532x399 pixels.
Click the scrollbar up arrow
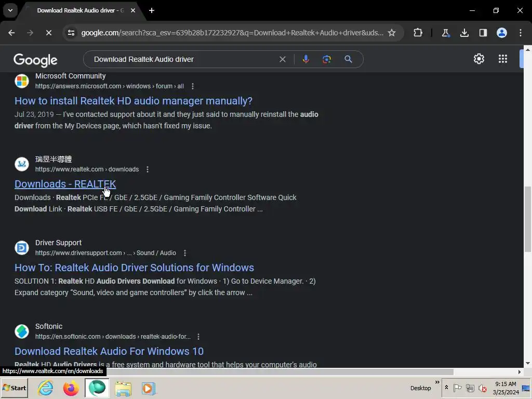click(x=528, y=49)
